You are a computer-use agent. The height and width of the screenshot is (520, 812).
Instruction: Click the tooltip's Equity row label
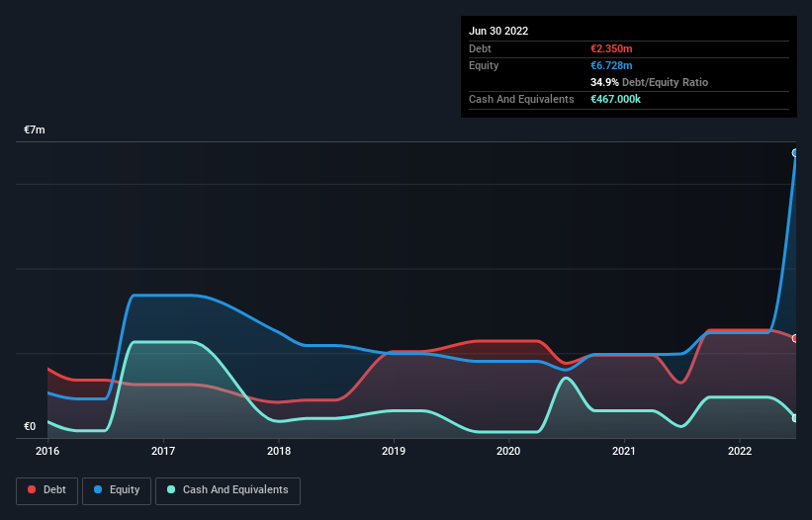click(x=484, y=65)
